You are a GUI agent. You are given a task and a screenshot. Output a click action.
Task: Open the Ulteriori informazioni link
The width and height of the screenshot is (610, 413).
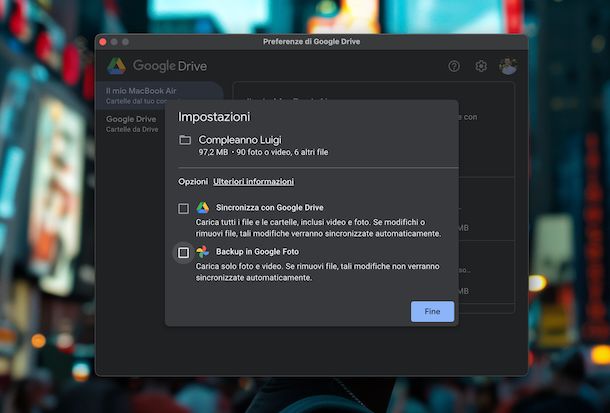pos(253,182)
